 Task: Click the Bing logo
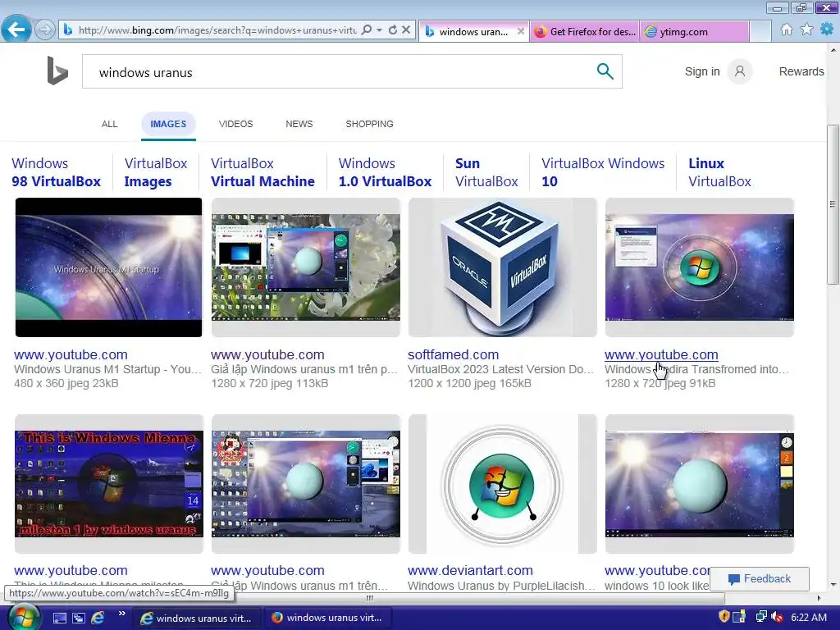(57, 71)
